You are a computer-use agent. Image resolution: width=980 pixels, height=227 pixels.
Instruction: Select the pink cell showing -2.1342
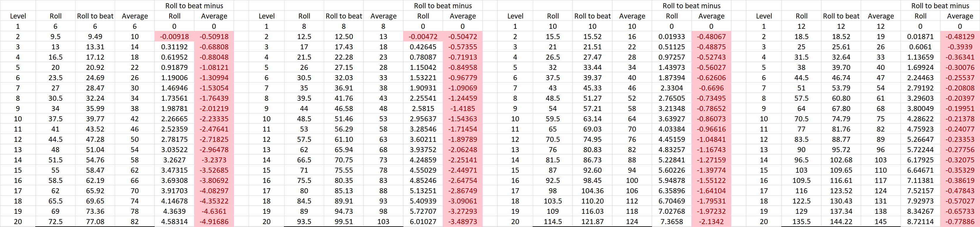711,221
